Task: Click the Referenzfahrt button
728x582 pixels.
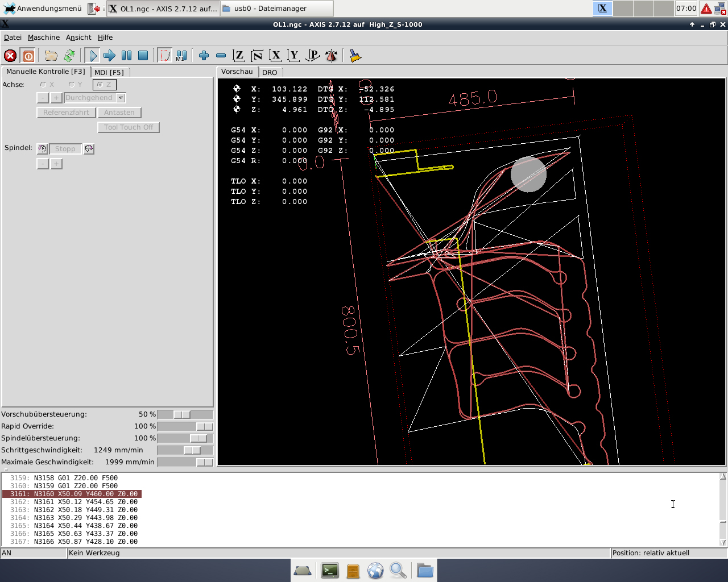Action: click(x=66, y=113)
